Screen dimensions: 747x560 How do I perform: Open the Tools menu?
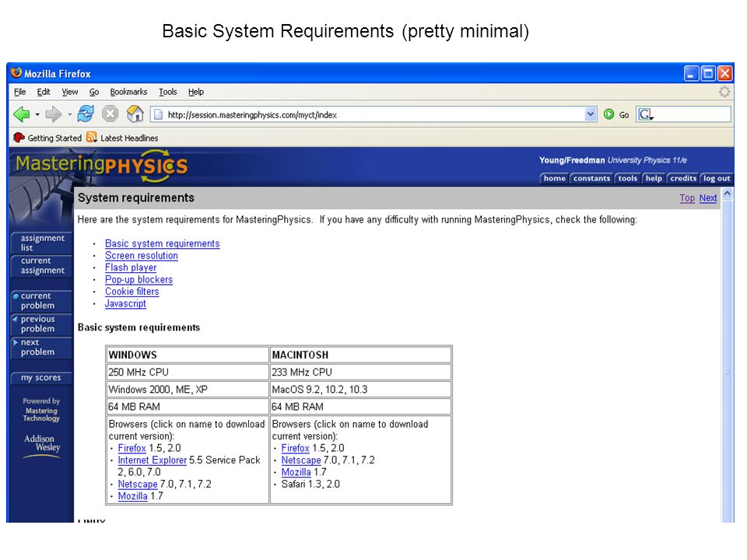[x=168, y=92]
